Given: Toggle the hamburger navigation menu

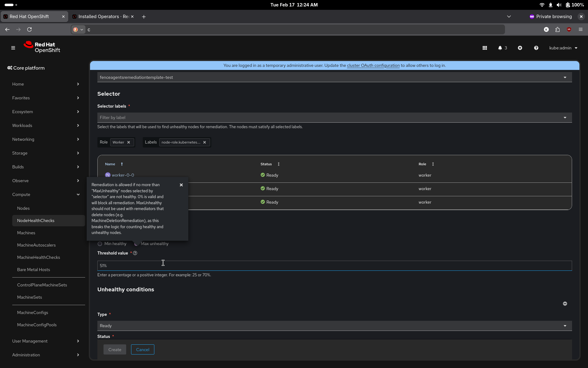Looking at the screenshot, I should (x=13, y=48).
